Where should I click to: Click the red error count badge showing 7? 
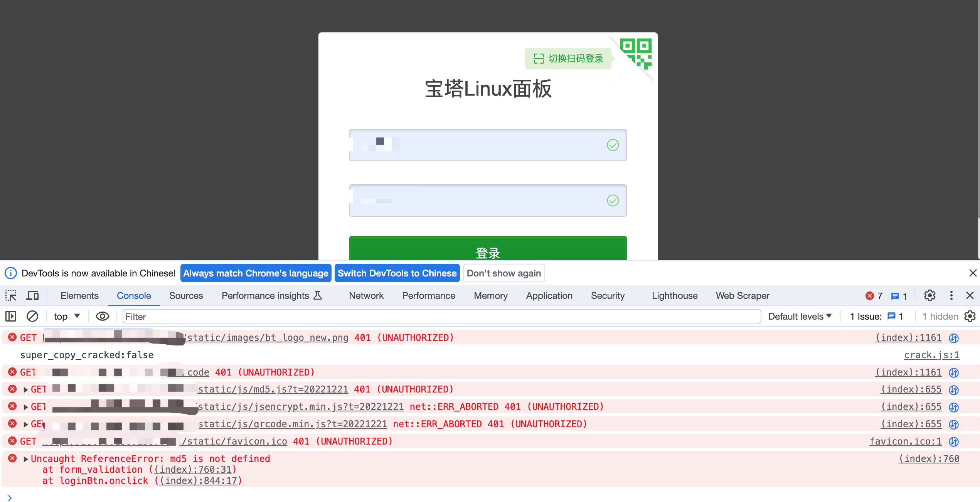point(874,296)
